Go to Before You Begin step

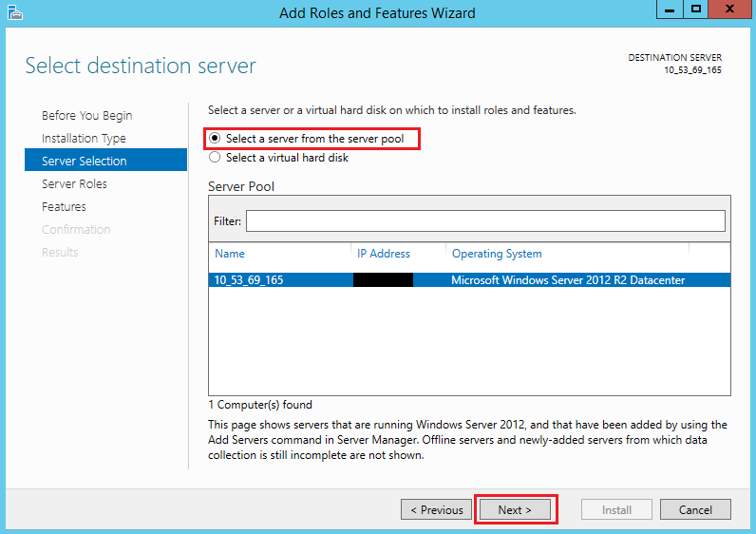86,116
